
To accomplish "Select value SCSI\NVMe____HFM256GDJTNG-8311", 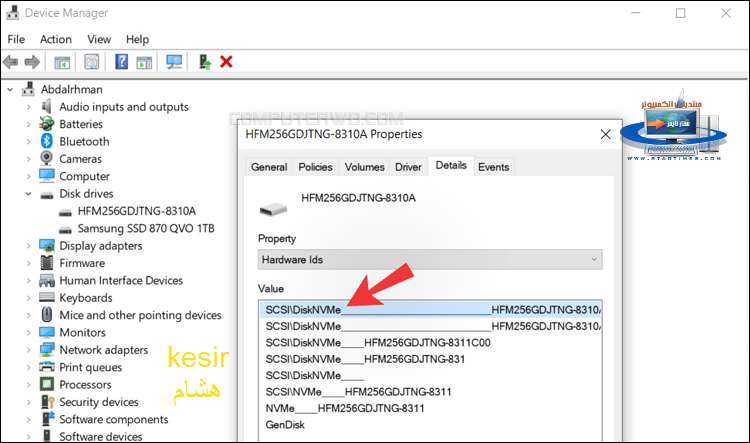I will pos(359,392).
